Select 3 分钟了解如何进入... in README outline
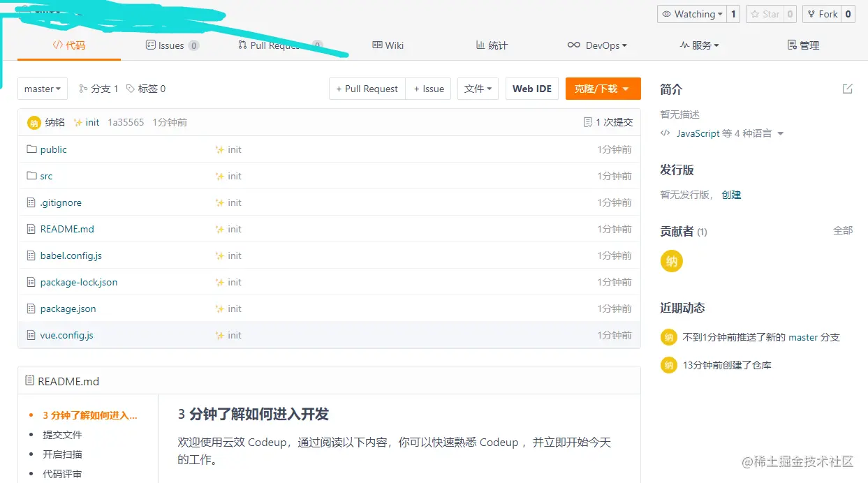Image resolution: width=868 pixels, height=483 pixels. [x=90, y=415]
